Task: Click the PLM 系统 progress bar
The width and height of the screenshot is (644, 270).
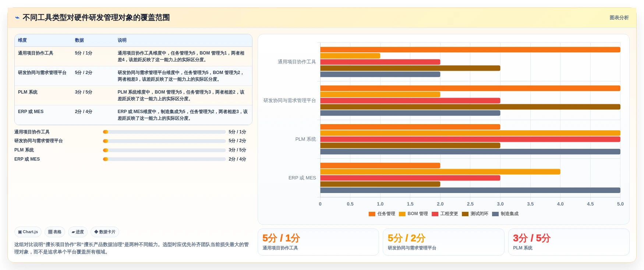Action: (x=164, y=150)
